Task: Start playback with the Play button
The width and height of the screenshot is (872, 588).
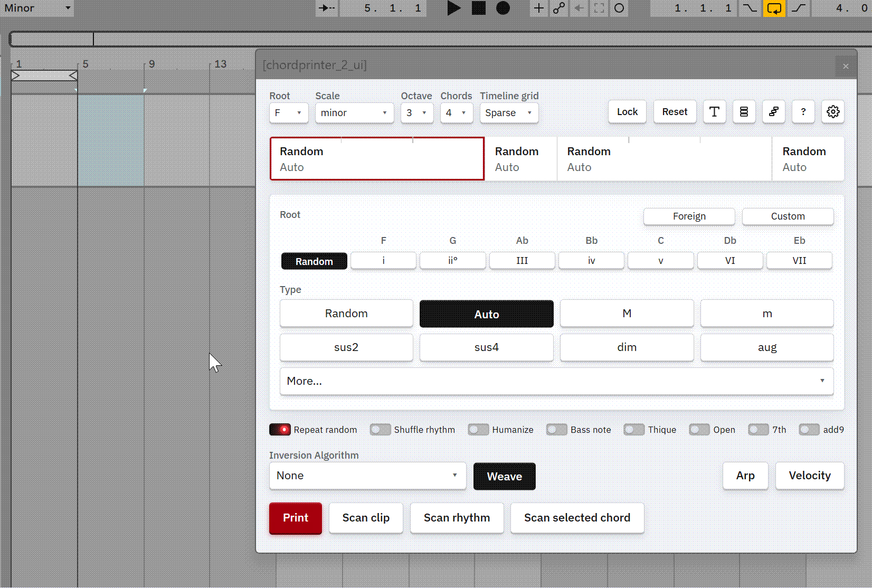Action: (x=453, y=8)
